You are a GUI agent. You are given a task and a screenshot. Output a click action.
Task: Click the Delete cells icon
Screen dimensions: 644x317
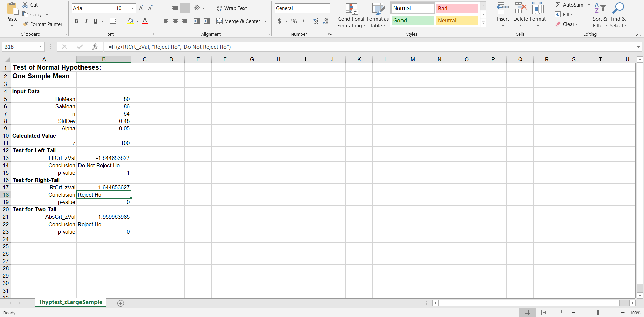(521, 8)
